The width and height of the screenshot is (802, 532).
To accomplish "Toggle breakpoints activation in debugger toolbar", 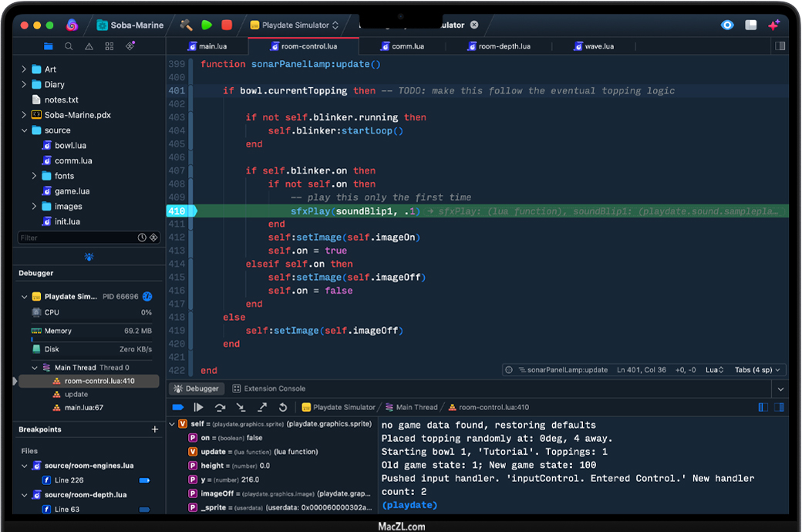I will pyautogui.click(x=178, y=407).
